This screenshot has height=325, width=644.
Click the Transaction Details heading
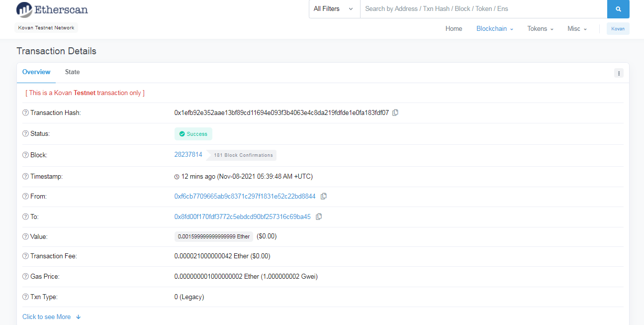[56, 51]
